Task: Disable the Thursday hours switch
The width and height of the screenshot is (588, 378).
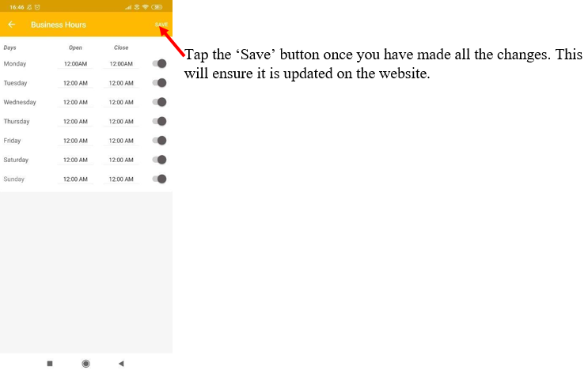Action: point(160,121)
